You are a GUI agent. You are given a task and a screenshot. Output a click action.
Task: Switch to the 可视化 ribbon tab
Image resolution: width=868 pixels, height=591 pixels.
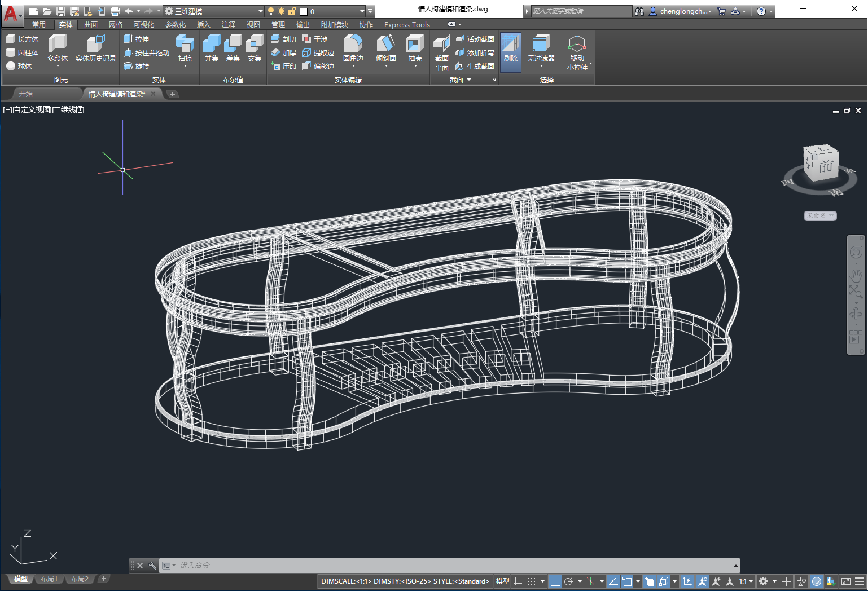(x=144, y=24)
